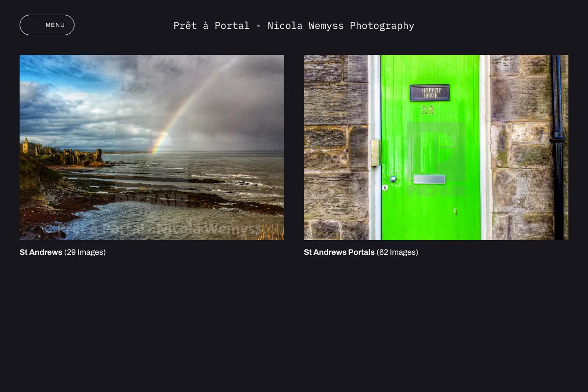Click the Prêt à Portal site title
Image resolution: width=588 pixels, height=392 pixels.
pos(294,25)
